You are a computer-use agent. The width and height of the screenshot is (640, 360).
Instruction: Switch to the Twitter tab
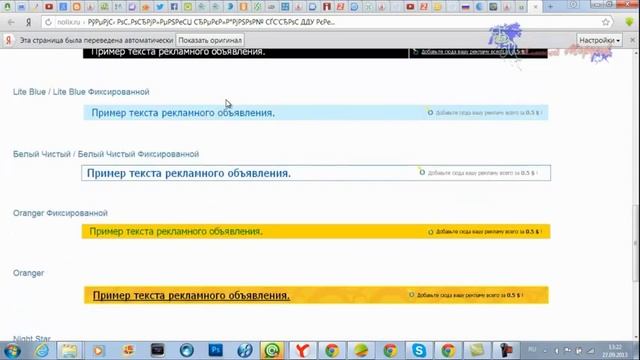click(x=160, y=7)
